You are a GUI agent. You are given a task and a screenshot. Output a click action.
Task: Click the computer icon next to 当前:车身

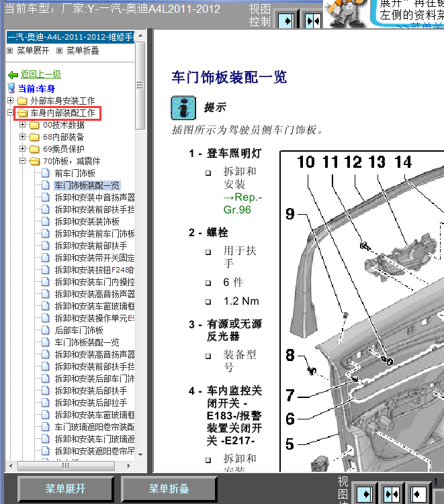11,88
